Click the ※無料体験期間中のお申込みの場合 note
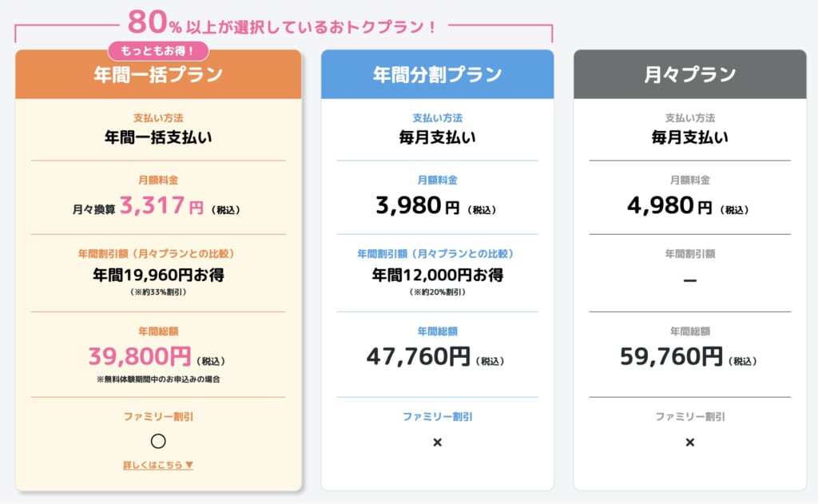This screenshot has width=818, height=504. 158,379
